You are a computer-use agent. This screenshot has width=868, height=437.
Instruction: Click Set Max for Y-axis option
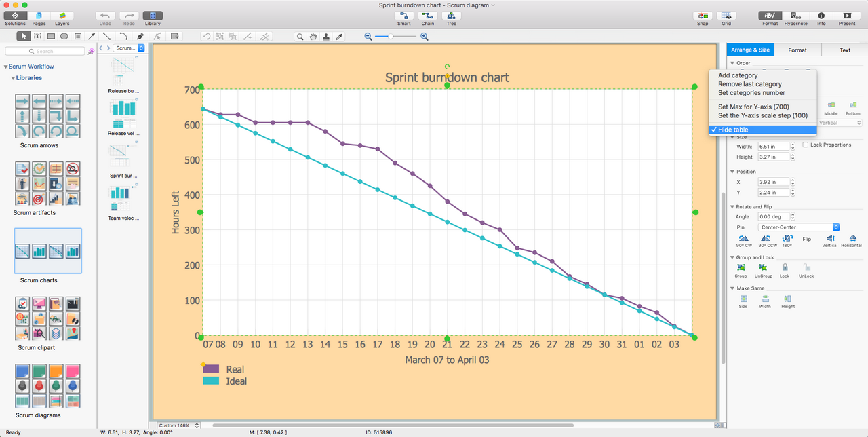tap(753, 107)
